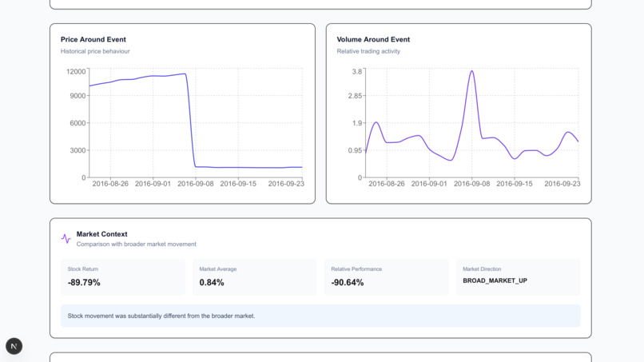Click 2016-09-01 label on price chart
The image size is (644, 362).
pyautogui.click(x=153, y=184)
